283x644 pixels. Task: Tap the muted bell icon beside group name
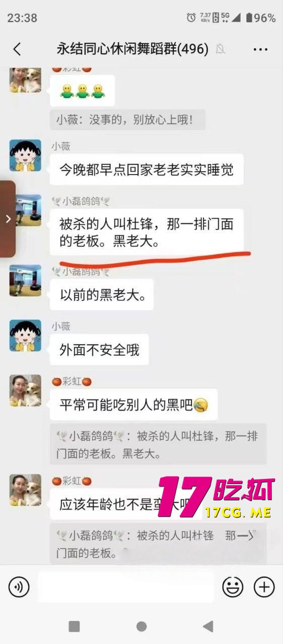click(x=220, y=49)
